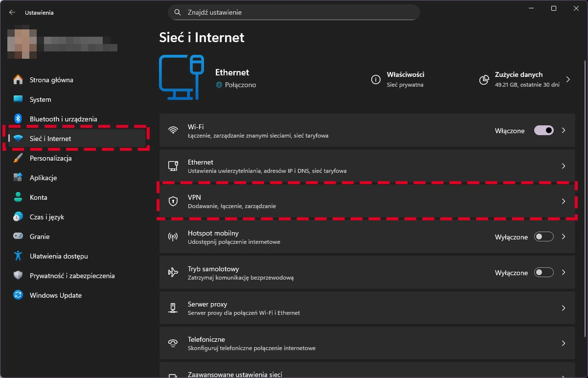The width and height of the screenshot is (588, 378).
Task: Expand the Serwer proxy row chevron
Action: 564,308
